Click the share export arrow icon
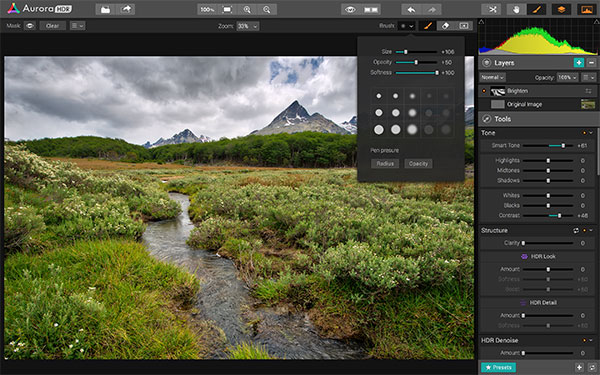The height and width of the screenshot is (375, 600). pyautogui.click(x=126, y=9)
